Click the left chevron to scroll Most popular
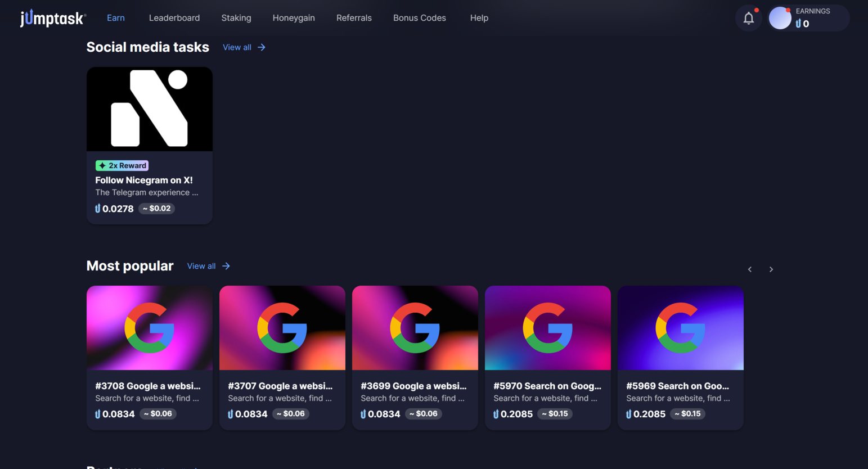Image resolution: width=868 pixels, height=469 pixels. (749, 269)
